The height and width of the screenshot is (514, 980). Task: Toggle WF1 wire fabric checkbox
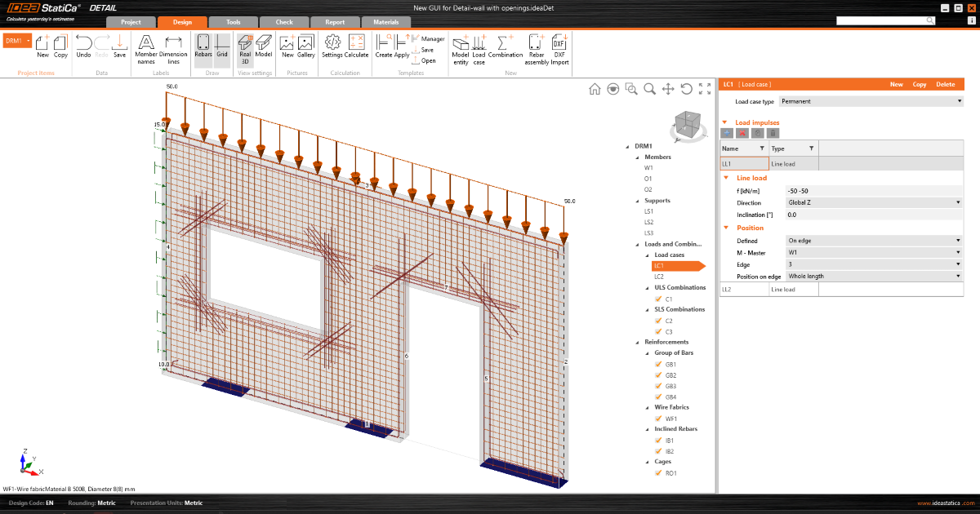click(x=658, y=419)
